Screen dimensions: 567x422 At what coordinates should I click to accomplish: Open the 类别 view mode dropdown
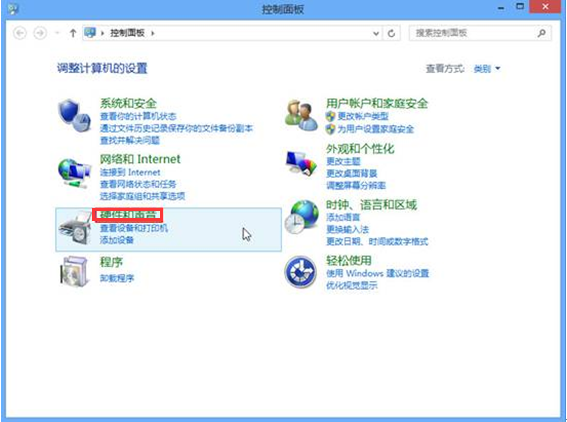tap(487, 68)
